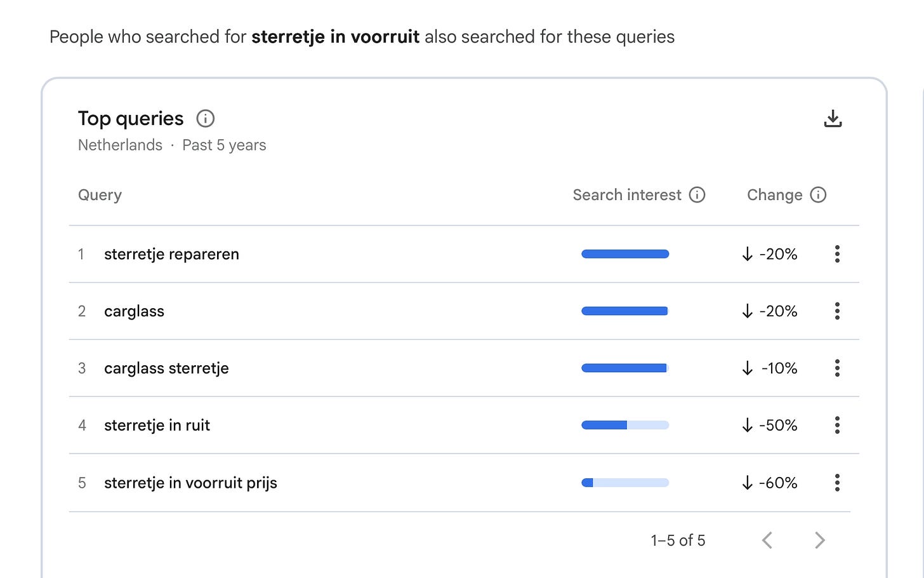Open more options for sterretje in ruit
924x578 pixels.
pos(837,426)
